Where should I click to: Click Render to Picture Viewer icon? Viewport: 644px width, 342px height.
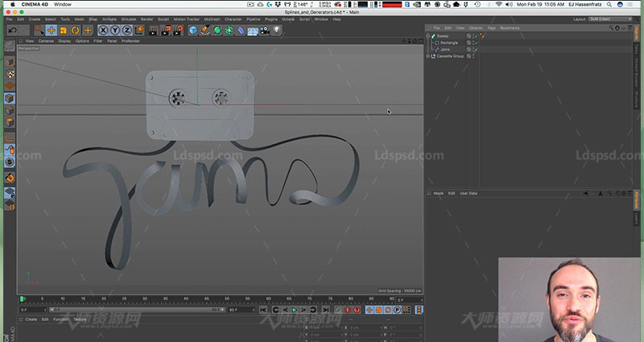coord(166,30)
